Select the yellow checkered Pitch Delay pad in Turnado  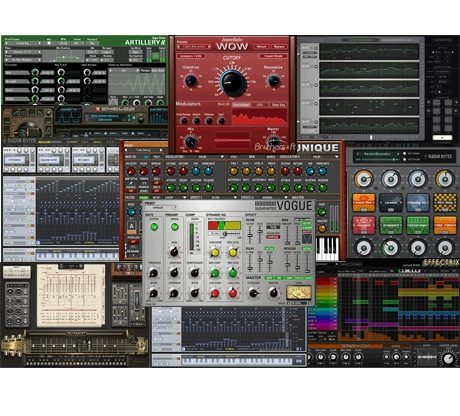pyautogui.click(x=445, y=203)
